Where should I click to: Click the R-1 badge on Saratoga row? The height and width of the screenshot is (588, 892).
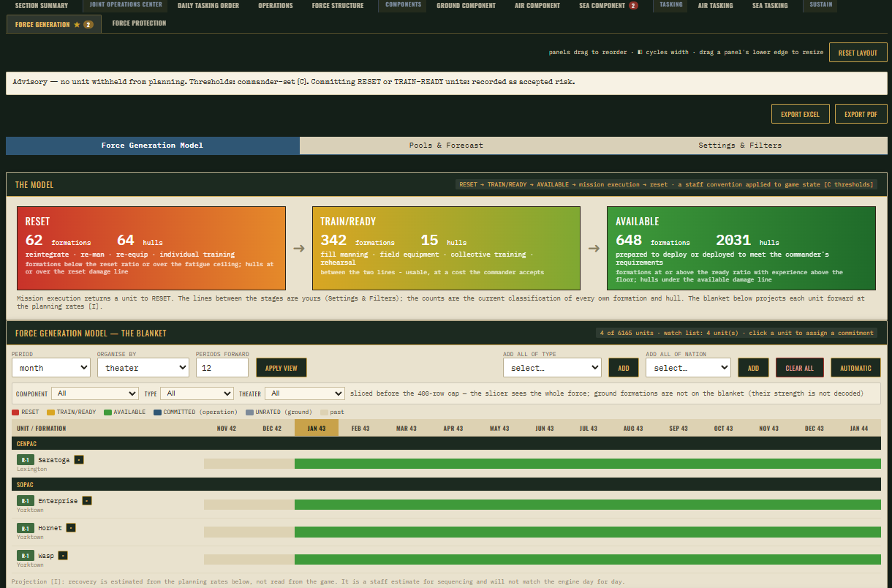tap(26, 460)
